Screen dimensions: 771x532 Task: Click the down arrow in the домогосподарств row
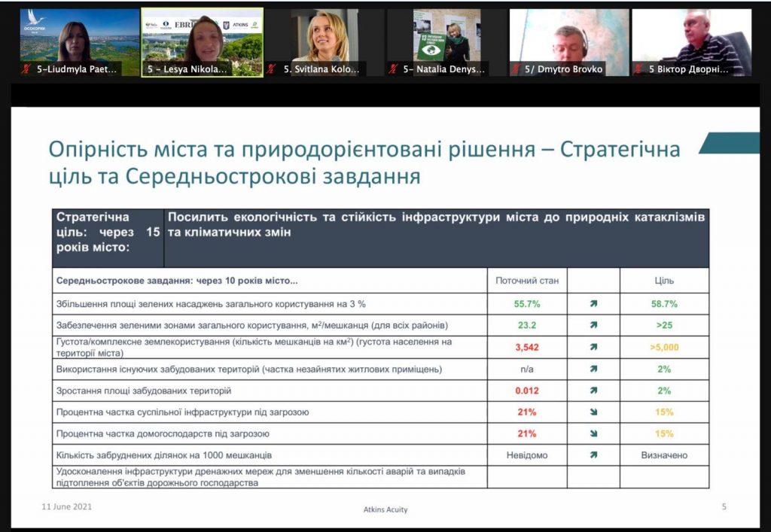pyautogui.click(x=593, y=433)
